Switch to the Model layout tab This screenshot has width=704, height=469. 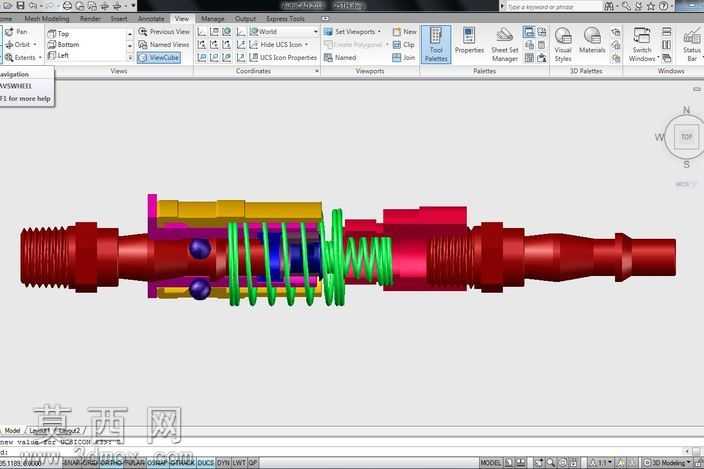[12, 430]
